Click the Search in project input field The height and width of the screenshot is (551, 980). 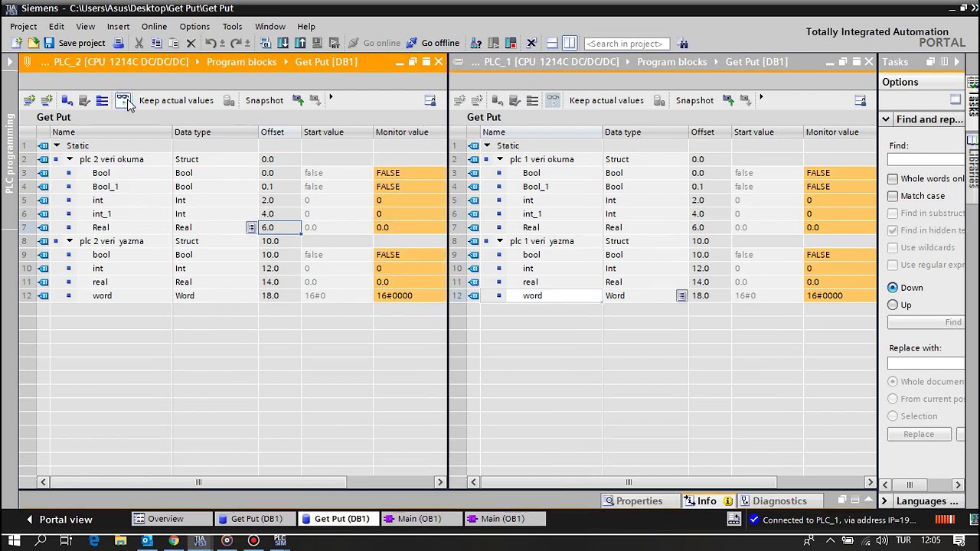tap(627, 44)
